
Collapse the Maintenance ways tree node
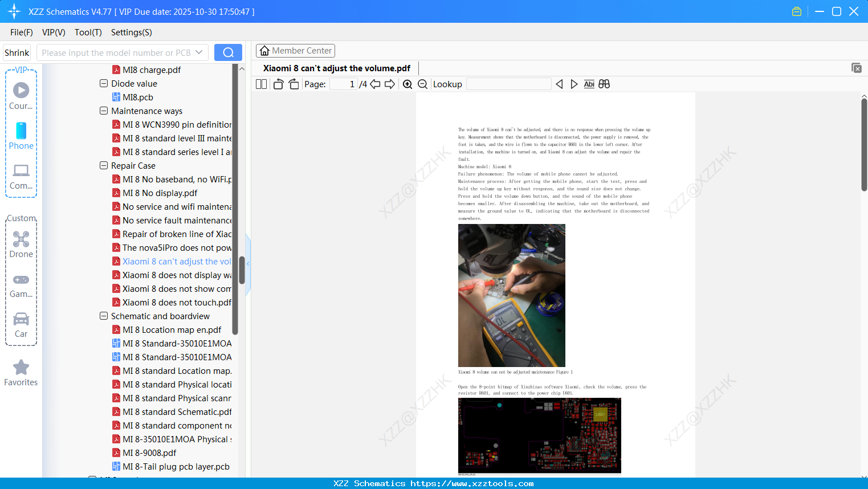[104, 111]
